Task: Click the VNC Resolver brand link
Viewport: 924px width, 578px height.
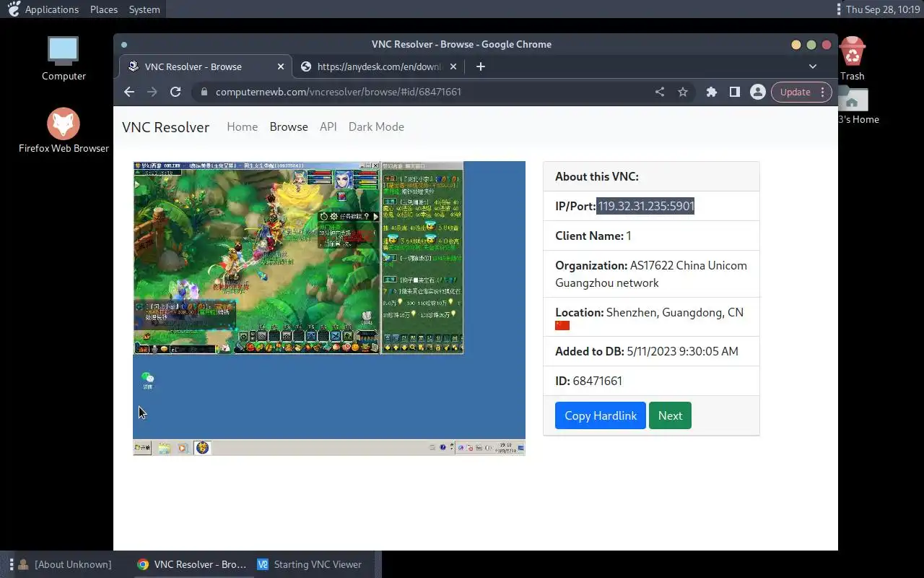Action: point(165,127)
